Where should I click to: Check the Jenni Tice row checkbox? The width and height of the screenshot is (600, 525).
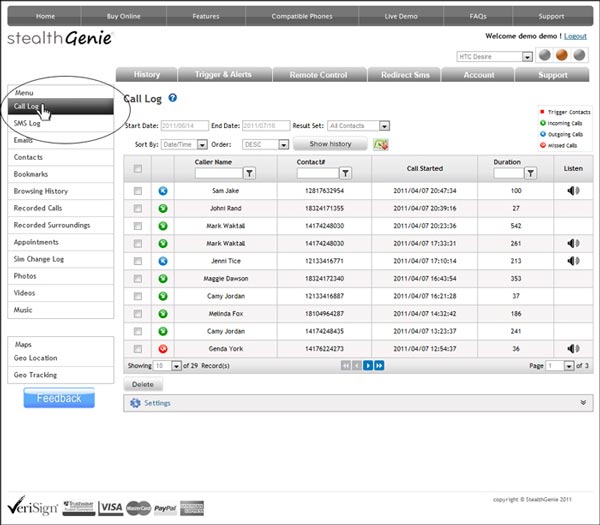point(138,261)
